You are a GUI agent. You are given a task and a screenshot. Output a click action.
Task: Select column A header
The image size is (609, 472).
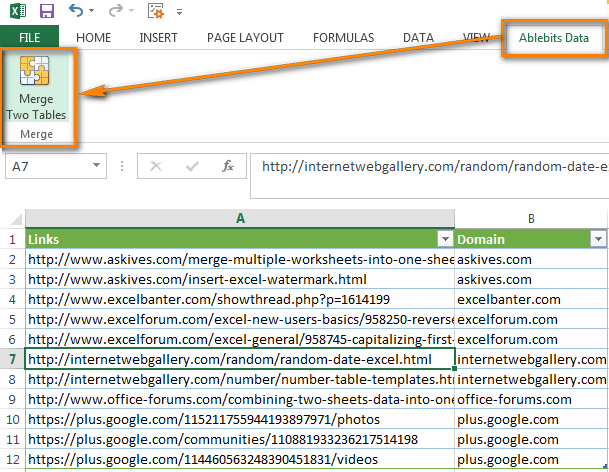(240, 219)
